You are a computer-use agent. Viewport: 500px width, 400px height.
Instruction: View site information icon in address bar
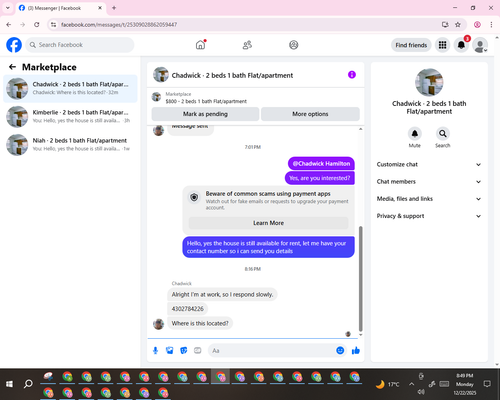tap(54, 25)
